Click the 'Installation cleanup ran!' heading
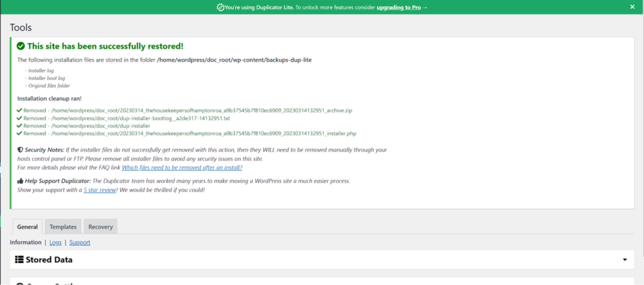This screenshot has width=644, height=285. coord(50,99)
